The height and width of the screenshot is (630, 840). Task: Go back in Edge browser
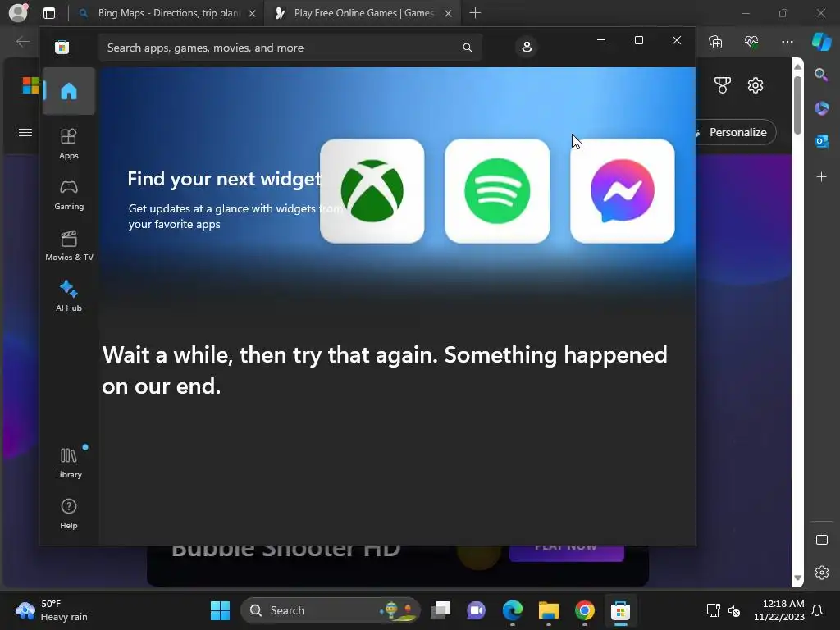click(22, 41)
